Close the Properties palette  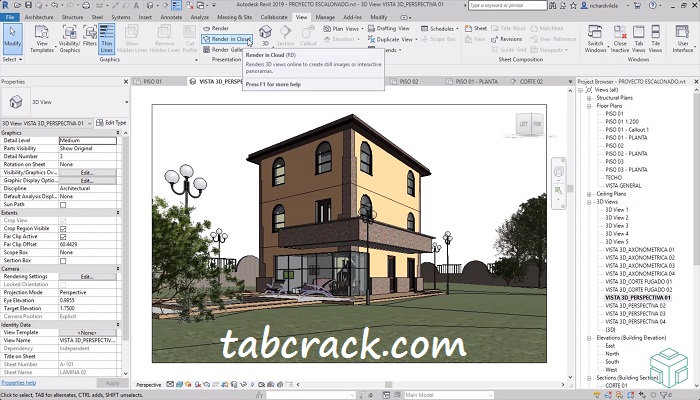(x=126, y=82)
